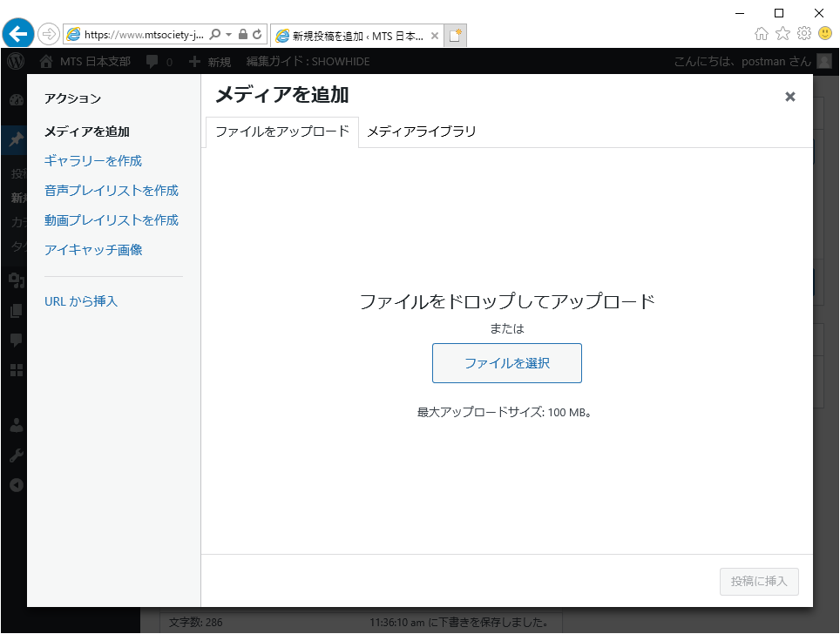Click the ギャラリーを作成 link
This screenshot has height=634, width=840.
point(93,161)
